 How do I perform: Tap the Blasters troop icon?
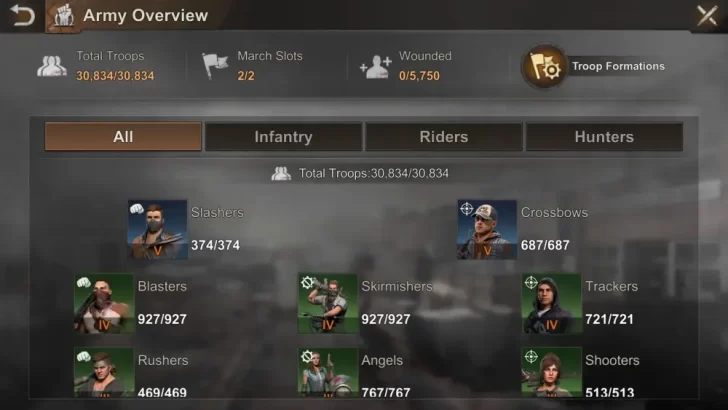pyautogui.click(x=104, y=303)
